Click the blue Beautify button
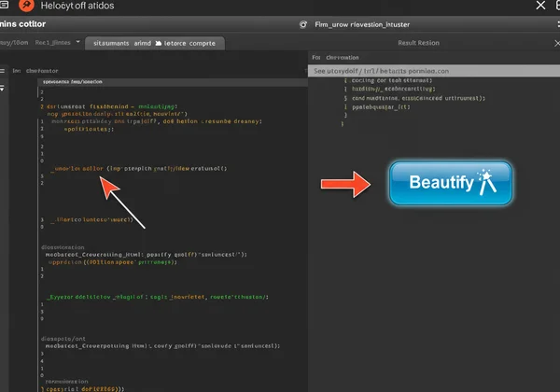560x392 pixels. pyautogui.click(x=451, y=183)
